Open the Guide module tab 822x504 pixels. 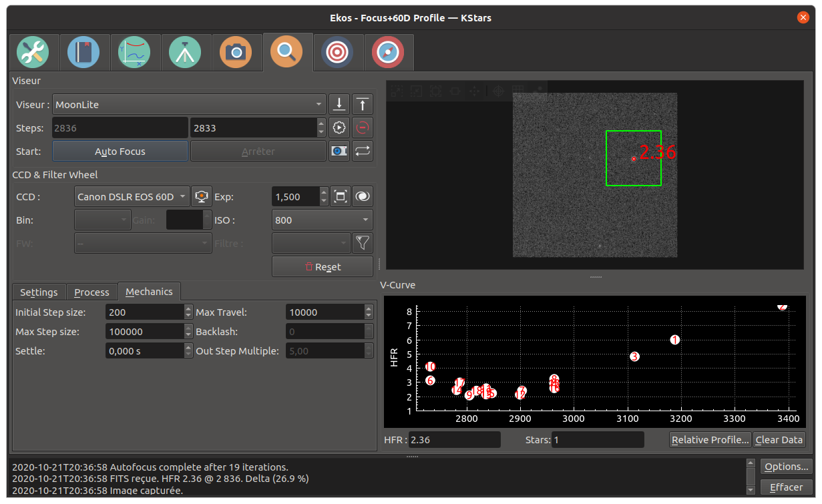click(388, 52)
